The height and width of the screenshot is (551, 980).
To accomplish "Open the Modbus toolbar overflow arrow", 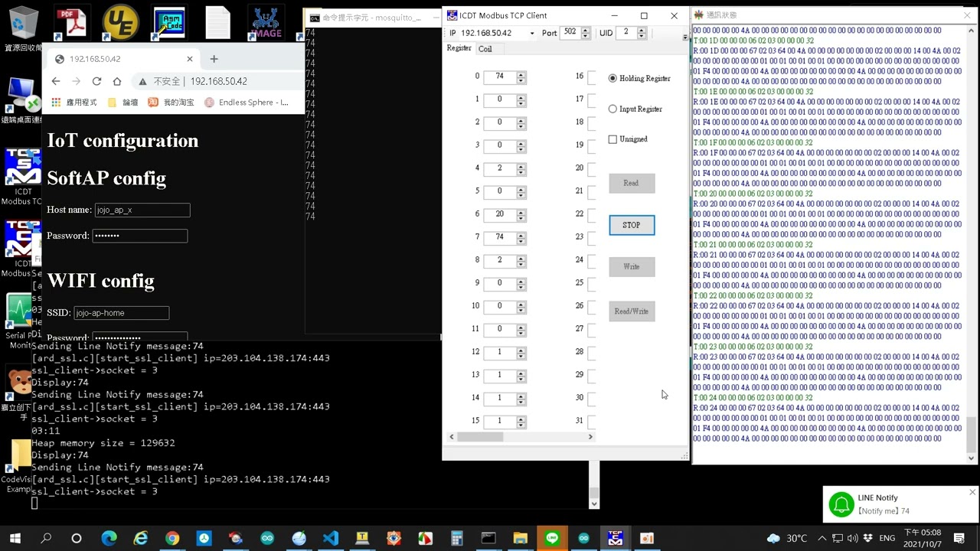I will tap(684, 37).
